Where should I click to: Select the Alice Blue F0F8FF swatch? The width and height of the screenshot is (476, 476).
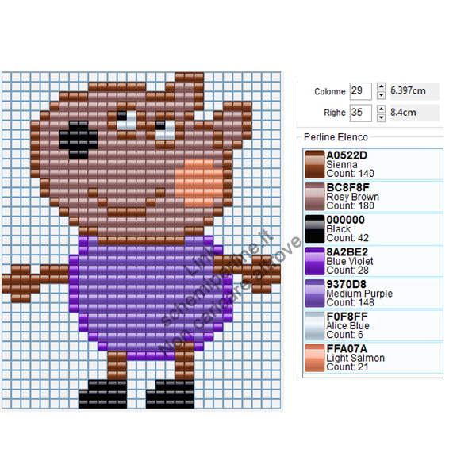pos(314,325)
